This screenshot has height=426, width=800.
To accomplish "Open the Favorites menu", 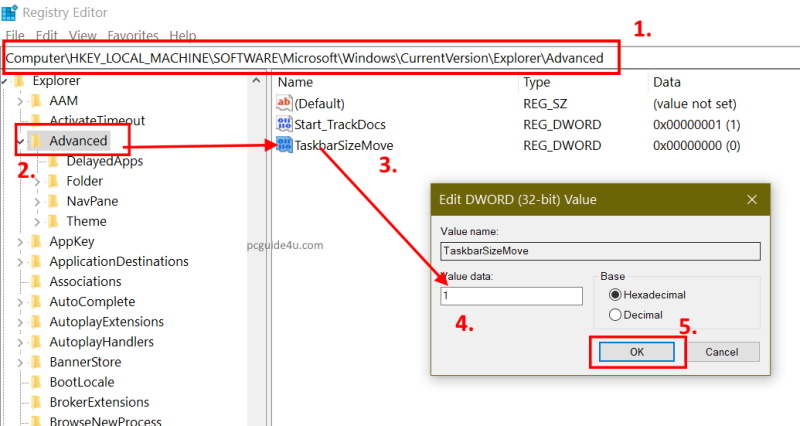I will tap(133, 35).
